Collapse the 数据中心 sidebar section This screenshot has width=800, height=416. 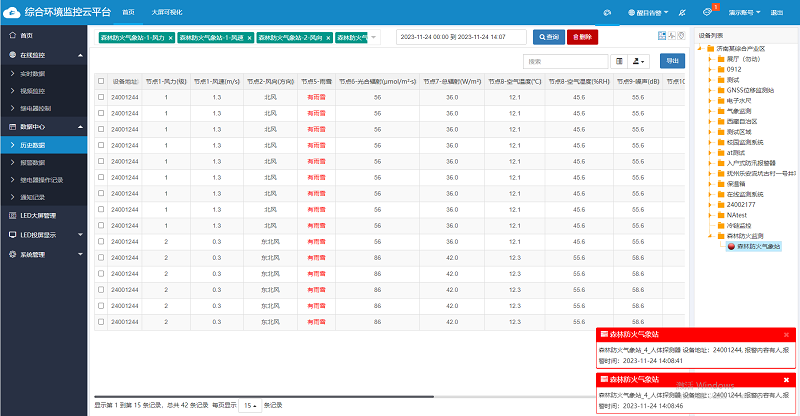(x=80, y=127)
